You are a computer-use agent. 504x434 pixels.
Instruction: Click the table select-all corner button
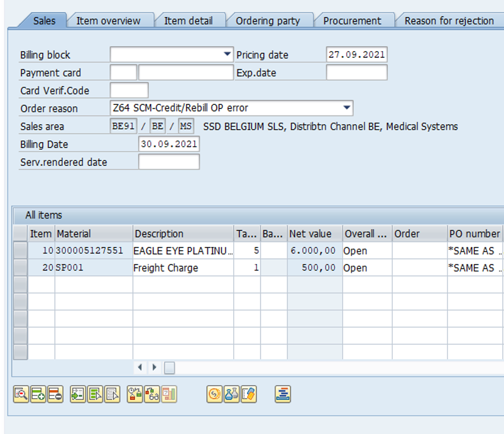coord(20,233)
